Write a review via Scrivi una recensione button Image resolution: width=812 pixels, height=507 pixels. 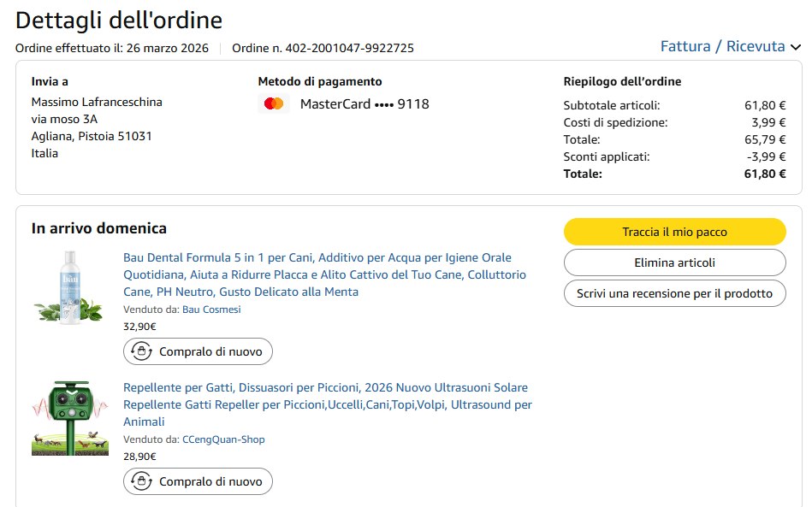[674, 293]
